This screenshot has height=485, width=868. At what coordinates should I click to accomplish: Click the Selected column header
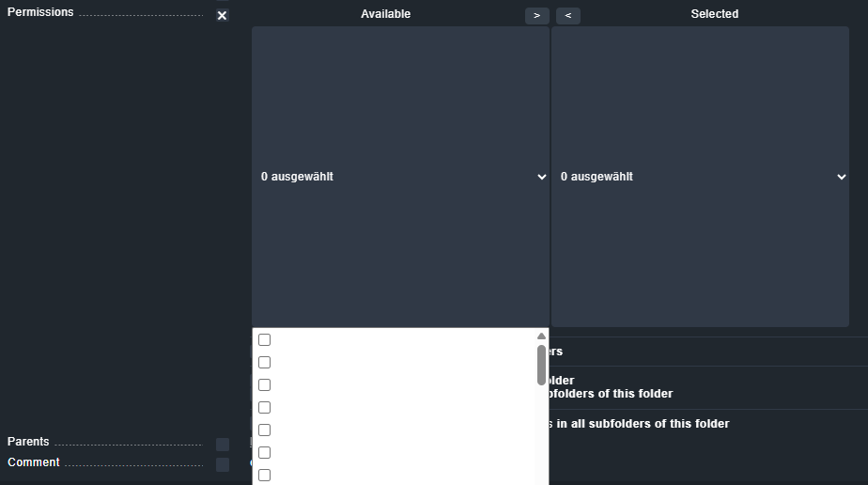click(714, 14)
